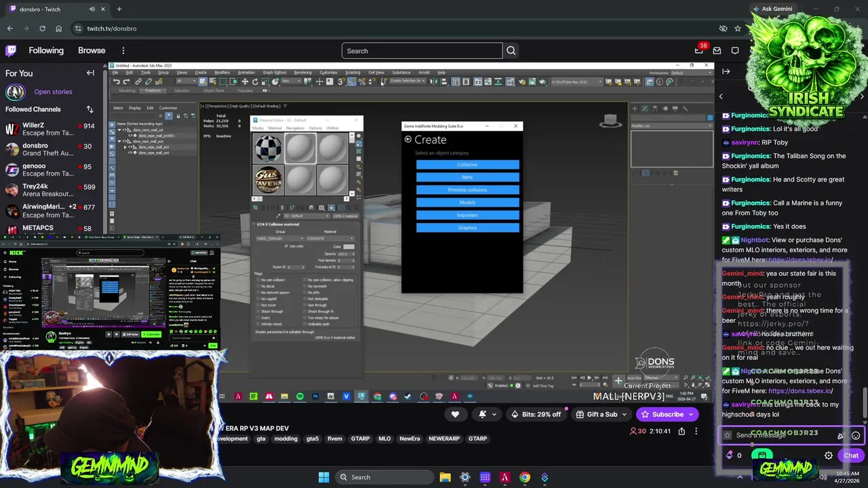Collapse the chat panel arrow icon

click(x=726, y=72)
